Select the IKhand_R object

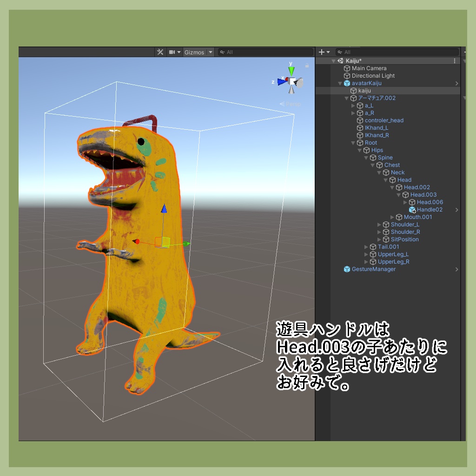[x=377, y=135]
